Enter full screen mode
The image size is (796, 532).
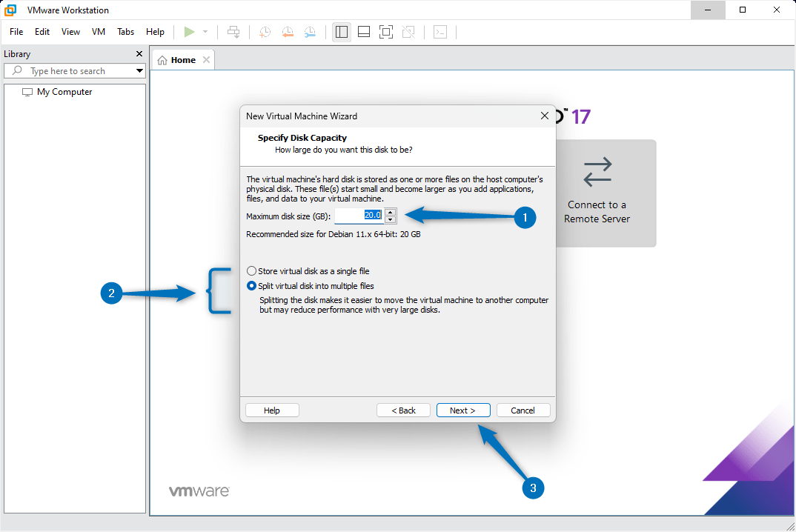pos(385,32)
